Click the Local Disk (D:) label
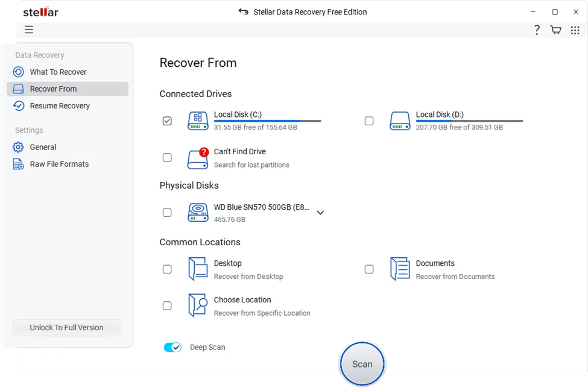 [x=440, y=114]
